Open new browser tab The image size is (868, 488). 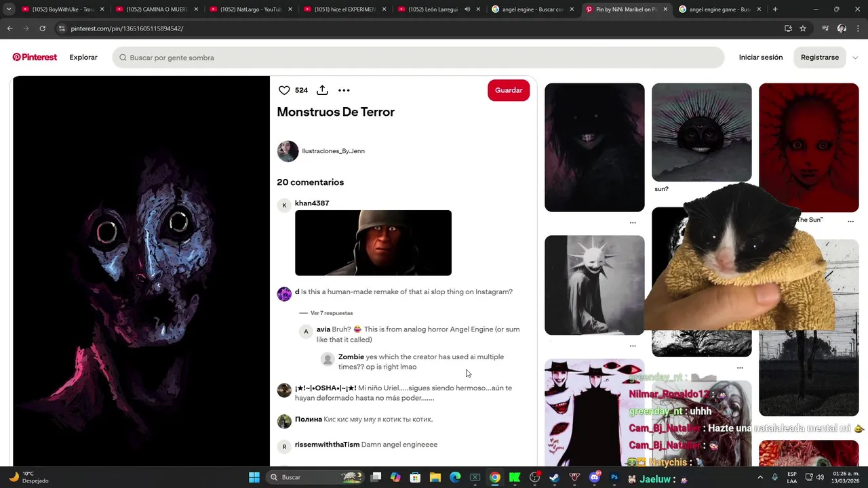click(775, 9)
